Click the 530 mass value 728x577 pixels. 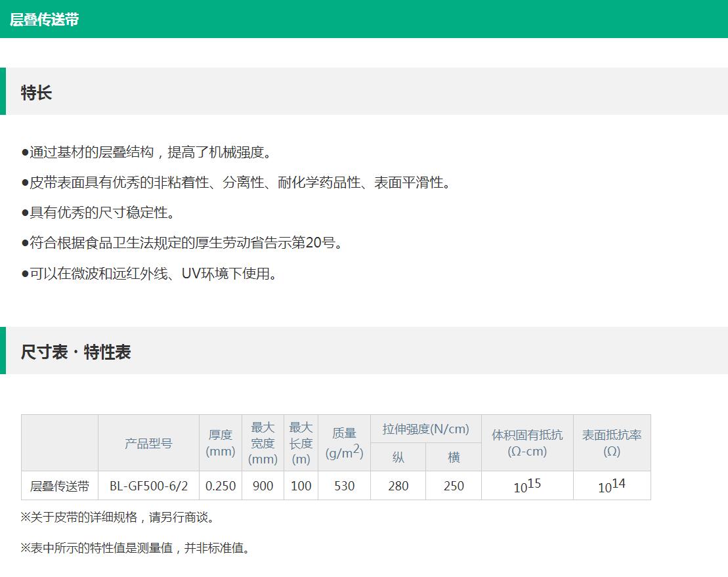tap(345, 486)
